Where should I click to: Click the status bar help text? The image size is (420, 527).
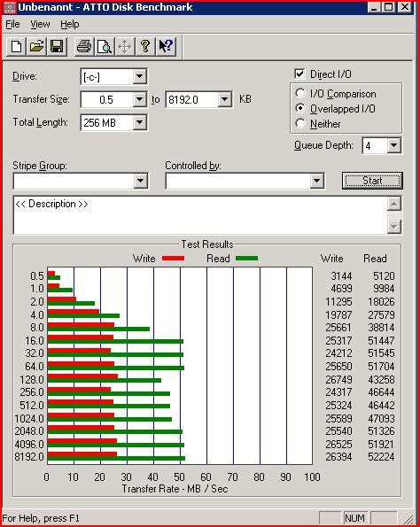(x=41, y=518)
